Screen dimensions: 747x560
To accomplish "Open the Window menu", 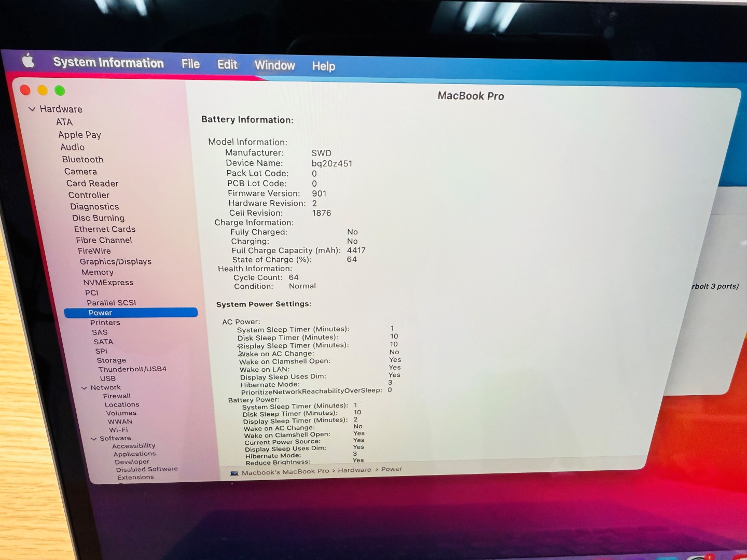I will pyautogui.click(x=274, y=65).
